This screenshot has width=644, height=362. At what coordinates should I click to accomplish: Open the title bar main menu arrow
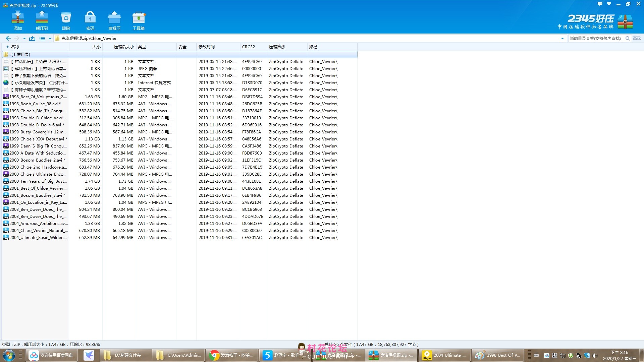tap(609, 4)
